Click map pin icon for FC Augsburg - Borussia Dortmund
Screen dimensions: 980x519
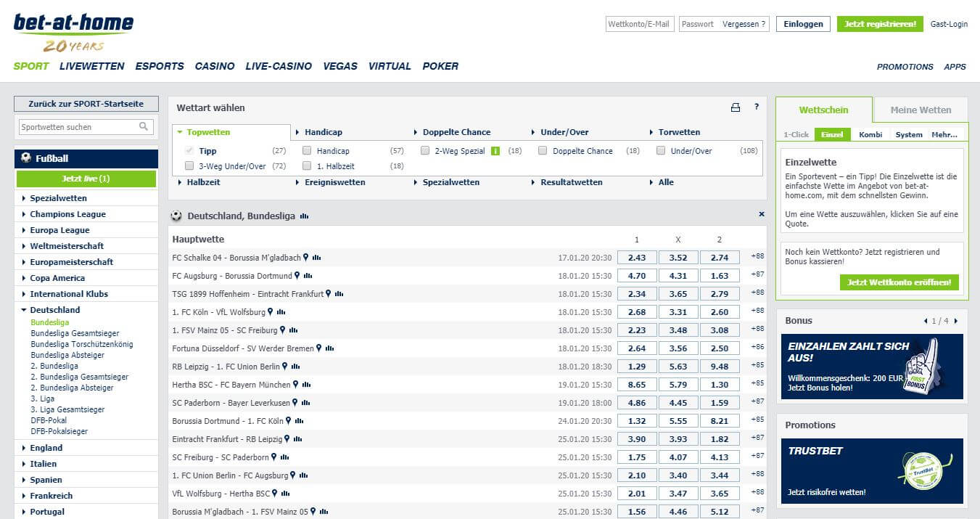click(x=297, y=275)
